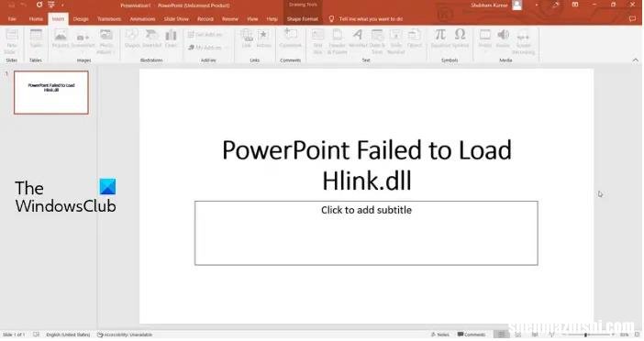Screen dimensions: 644x341
Task: Insert a Symbol (omega icon)
Action: (x=461, y=39)
